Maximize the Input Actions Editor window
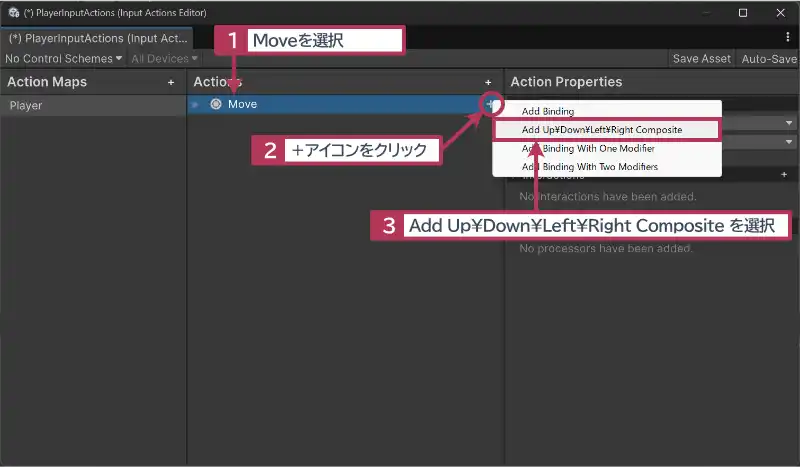 point(742,13)
